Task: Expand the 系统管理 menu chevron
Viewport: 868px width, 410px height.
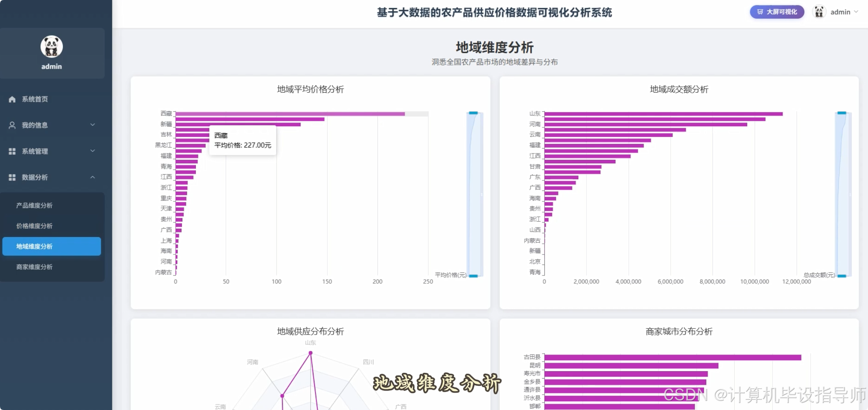Action: (93, 151)
